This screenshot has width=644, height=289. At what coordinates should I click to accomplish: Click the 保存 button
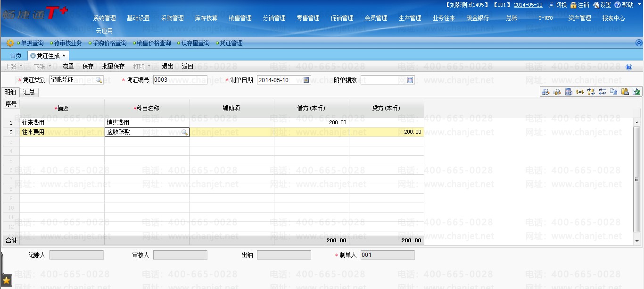pyautogui.click(x=88, y=66)
